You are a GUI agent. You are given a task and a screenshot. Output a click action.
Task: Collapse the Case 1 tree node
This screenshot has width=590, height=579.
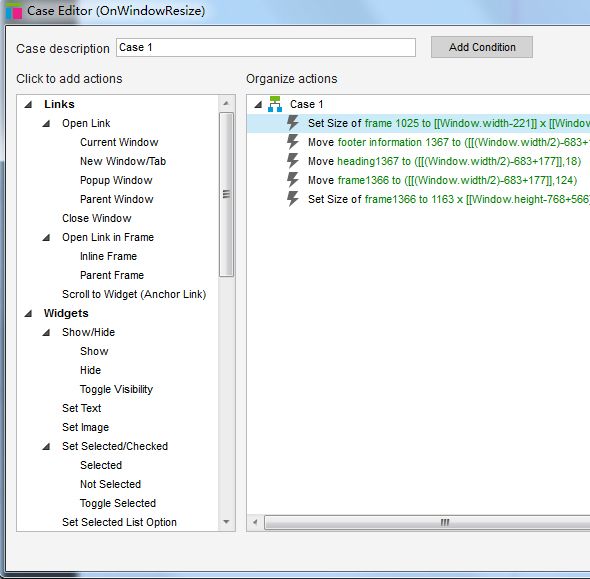pos(258,105)
